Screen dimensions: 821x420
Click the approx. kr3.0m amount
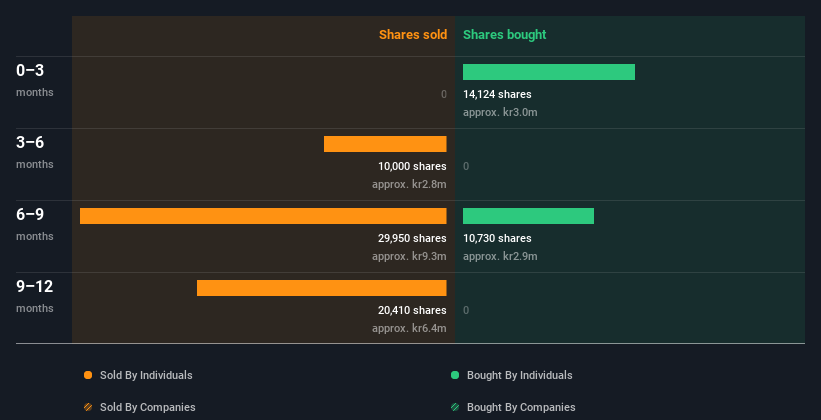coord(500,113)
